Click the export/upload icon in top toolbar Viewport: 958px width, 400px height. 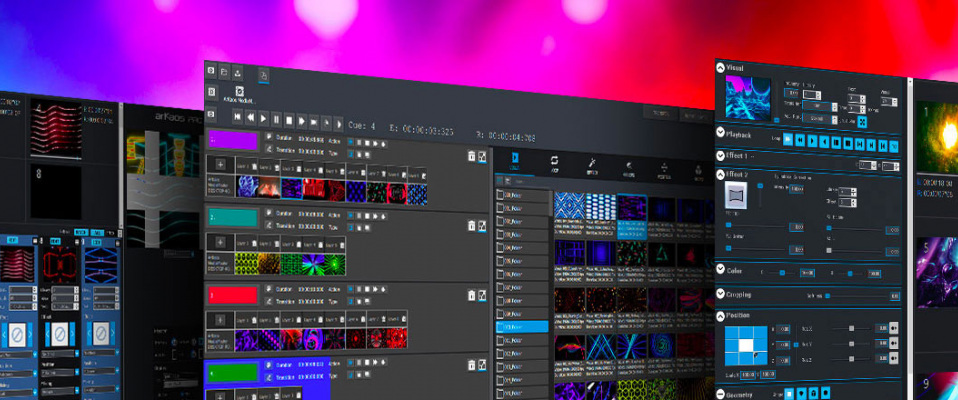point(237,72)
